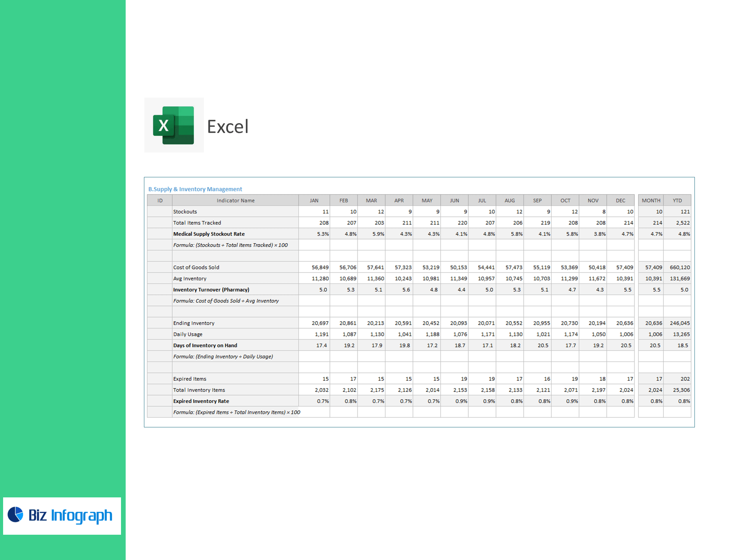Click the Excel title text
The image size is (747, 560).
click(x=228, y=127)
